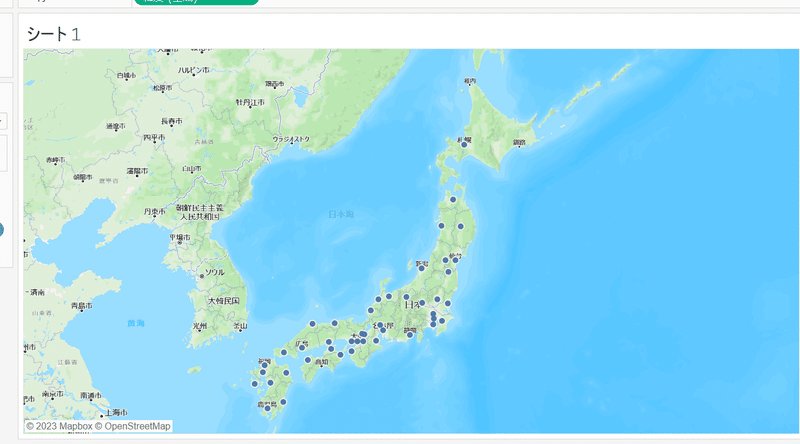This screenshot has width=800, height=444.
Task: Click the data point next to 広島 label
Action: (302, 348)
